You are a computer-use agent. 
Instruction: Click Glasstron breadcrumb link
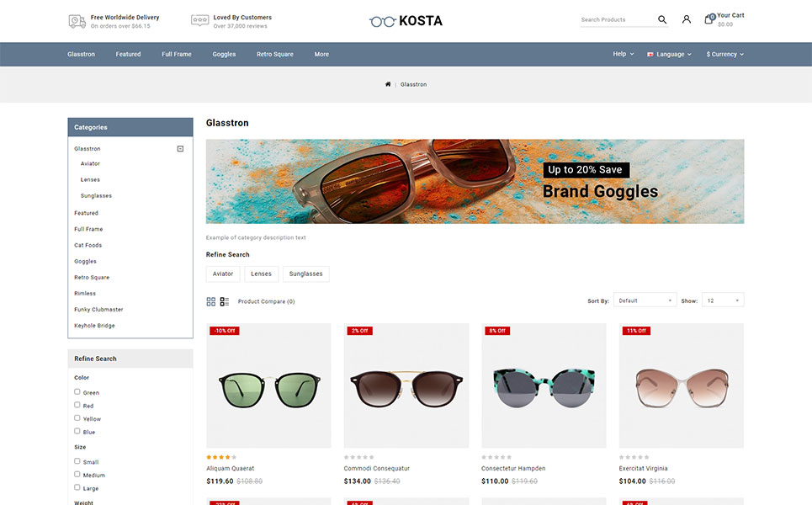click(x=413, y=84)
